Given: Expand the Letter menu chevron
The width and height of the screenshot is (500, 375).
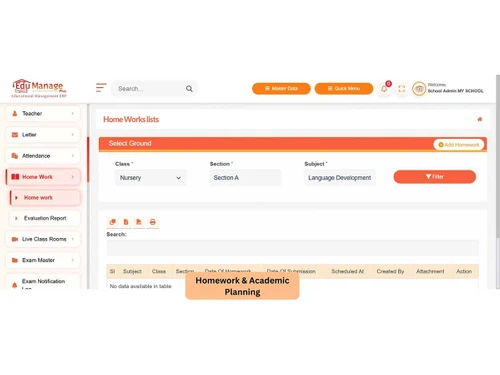Looking at the screenshot, I should (x=73, y=135).
